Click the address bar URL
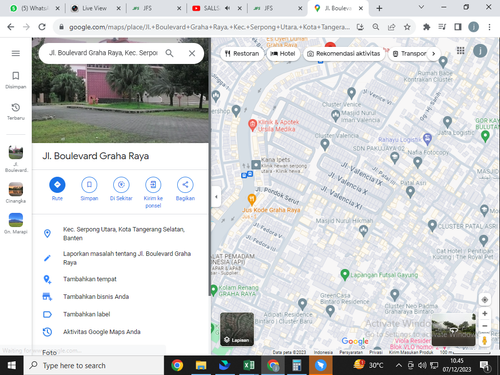 (x=209, y=27)
